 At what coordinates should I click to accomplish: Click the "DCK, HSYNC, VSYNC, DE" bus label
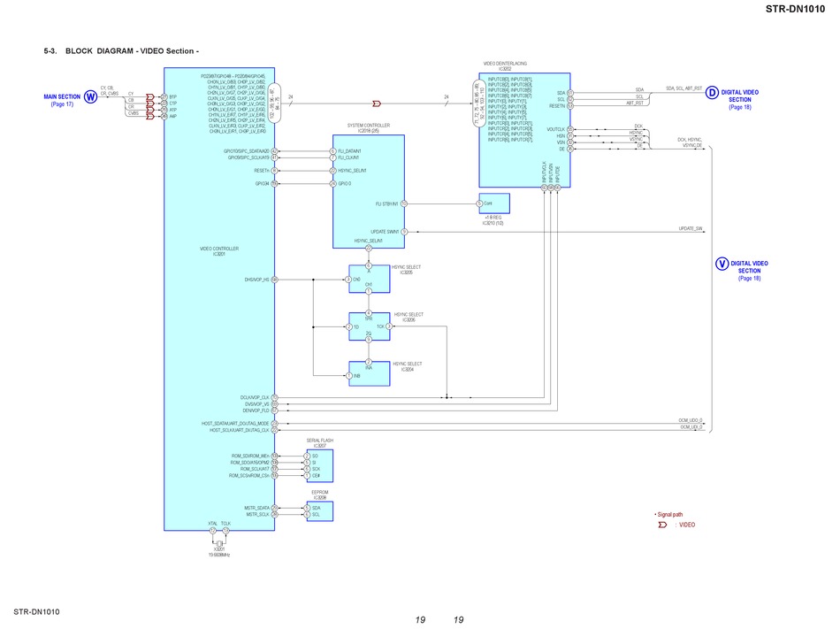coord(690,142)
